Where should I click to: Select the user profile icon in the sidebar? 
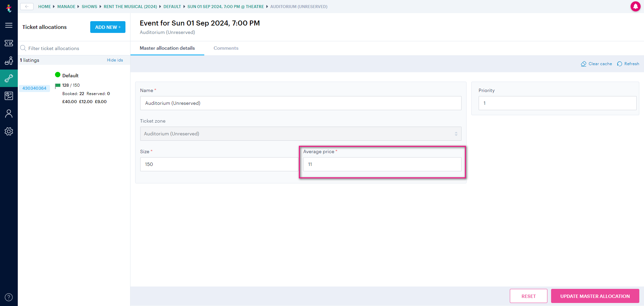(9, 114)
